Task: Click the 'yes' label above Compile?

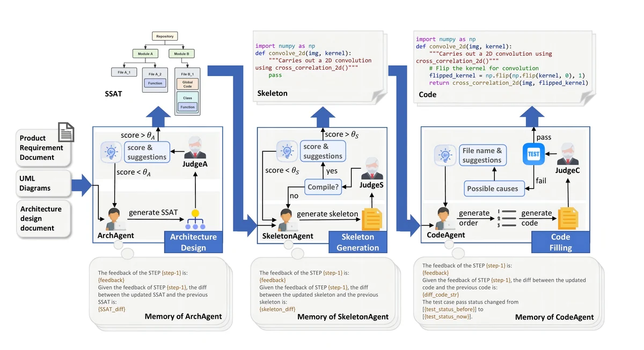Action: pyautogui.click(x=332, y=172)
